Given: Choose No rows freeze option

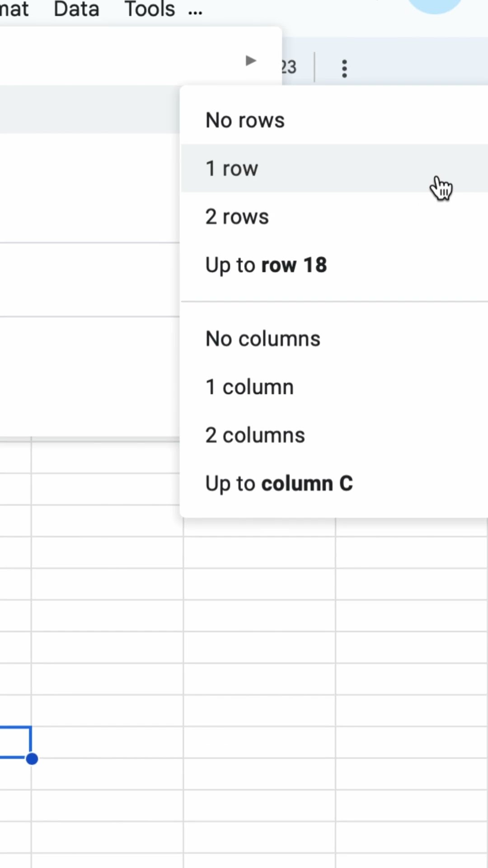Looking at the screenshot, I should coord(245,120).
